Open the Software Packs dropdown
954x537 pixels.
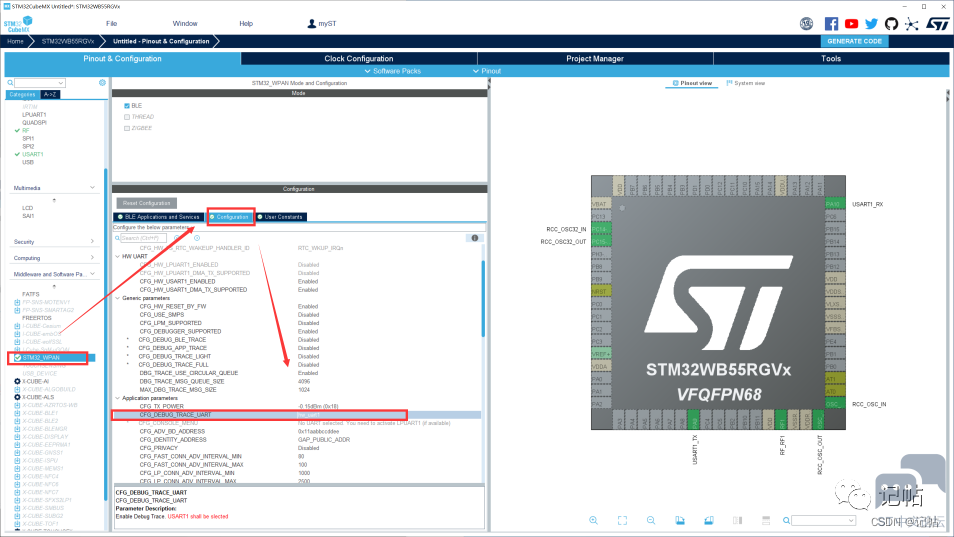pyautogui.click(x=392, y=71)
